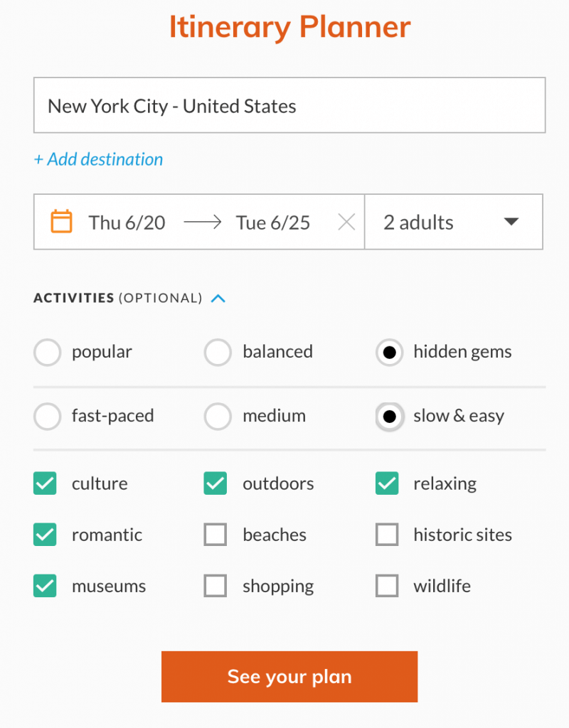Image resolution: width=569 pixels, height=728 pixels.
Task: Uncheck the outdoors checkbox
Action: tap(216, 484)
